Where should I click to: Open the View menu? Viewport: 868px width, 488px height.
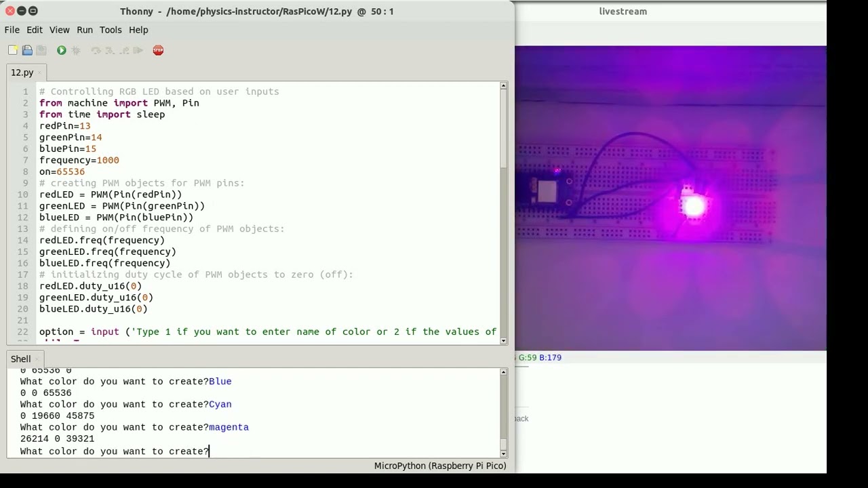[59, 30]
